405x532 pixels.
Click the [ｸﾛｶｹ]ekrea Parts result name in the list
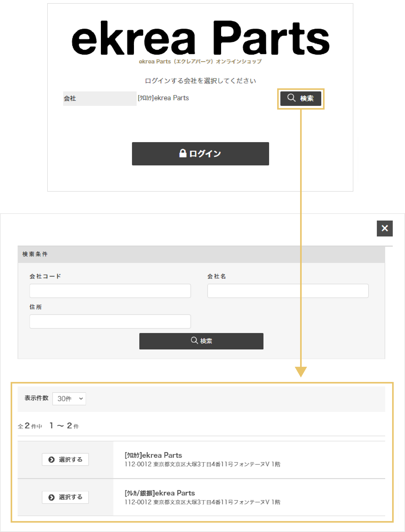point(153,455)
